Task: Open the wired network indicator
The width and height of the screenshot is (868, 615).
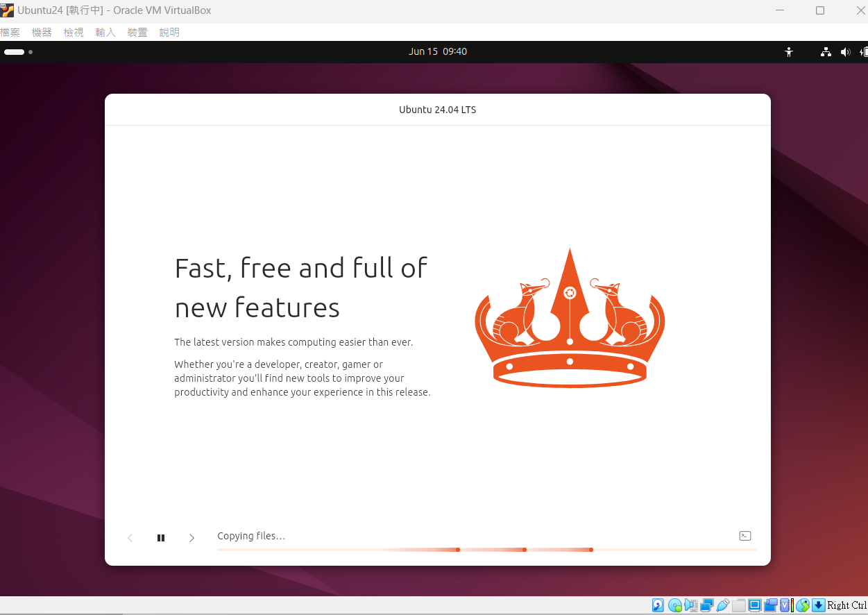Action: pos(826,51)
